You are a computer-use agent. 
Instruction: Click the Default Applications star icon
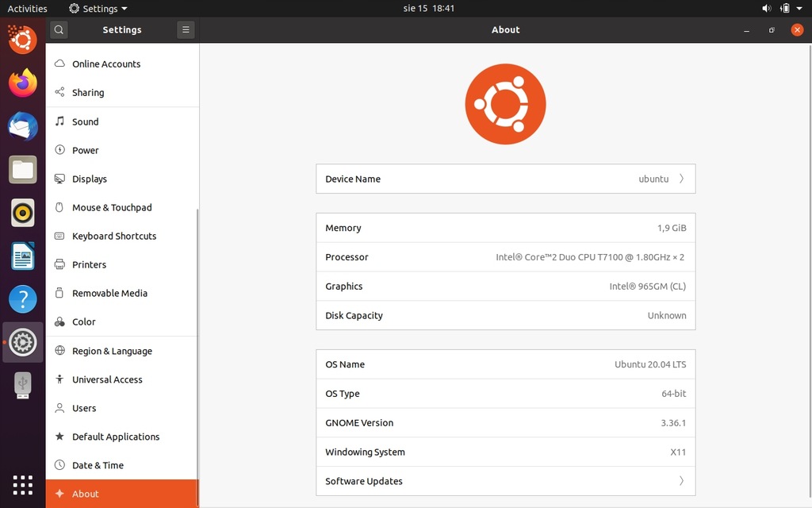(x=60, y=437)
